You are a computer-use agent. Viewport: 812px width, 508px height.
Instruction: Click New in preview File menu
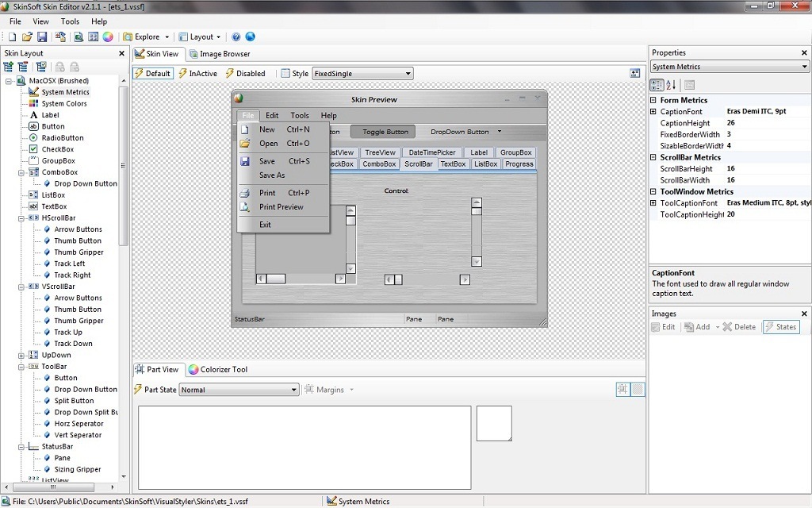pyautogui.click(x=283, y=129)
